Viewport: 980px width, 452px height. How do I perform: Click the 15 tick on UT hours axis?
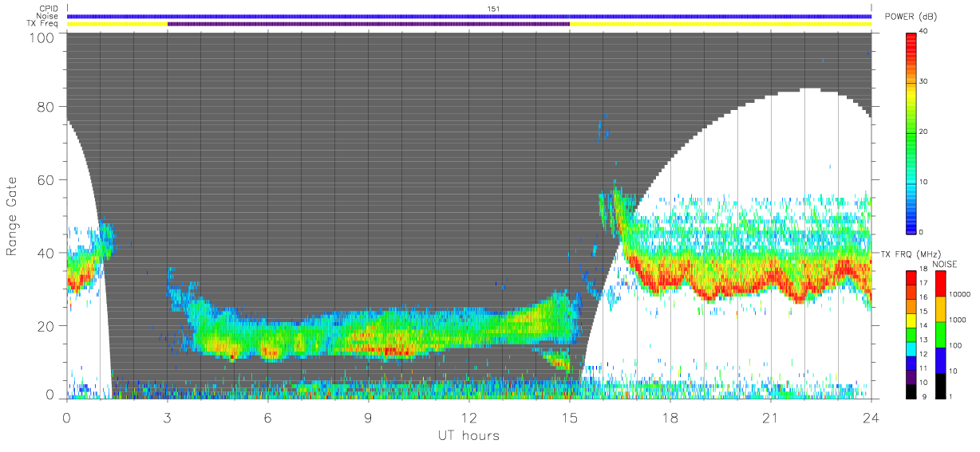point(570,419)
